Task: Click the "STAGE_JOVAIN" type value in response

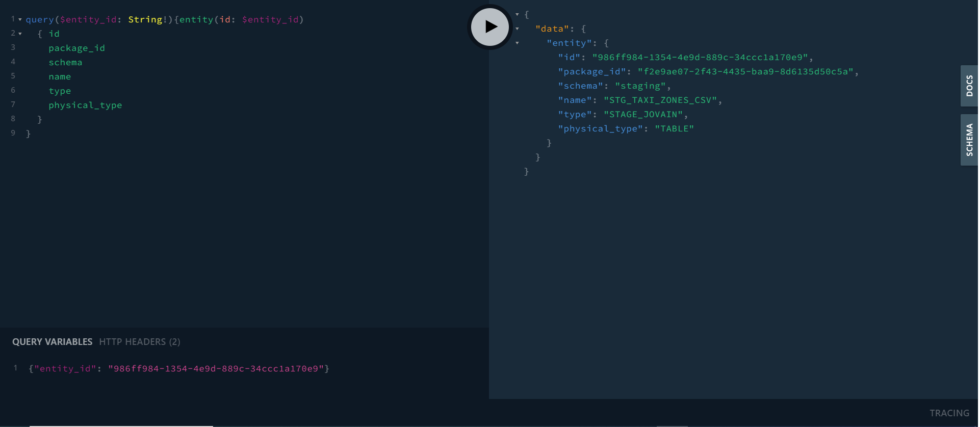Action: click(x=643, y=115)
